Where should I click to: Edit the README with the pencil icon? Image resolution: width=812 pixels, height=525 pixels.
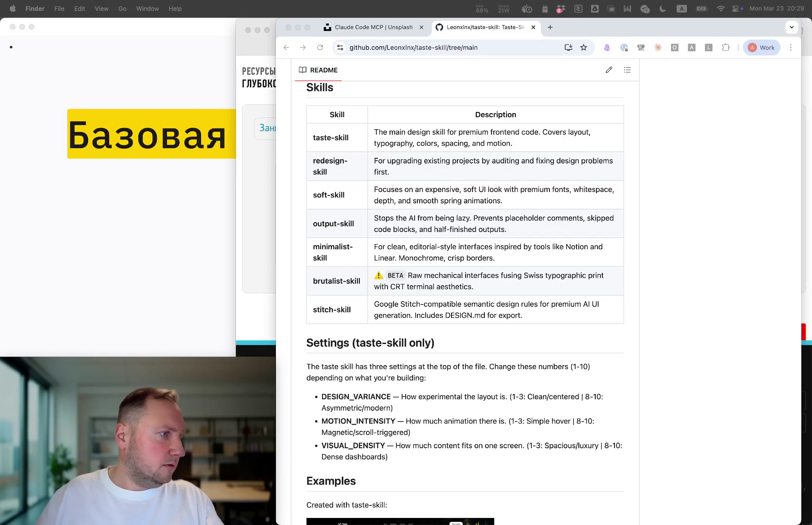click(x=609, y=70)
